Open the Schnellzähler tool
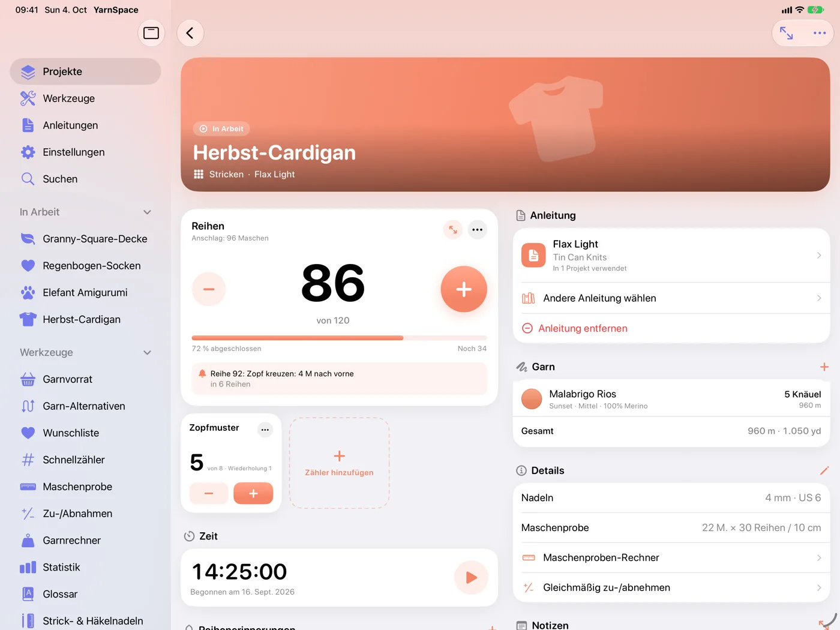The width and height of the screenshot is (840, 630). tap(85, 460)
